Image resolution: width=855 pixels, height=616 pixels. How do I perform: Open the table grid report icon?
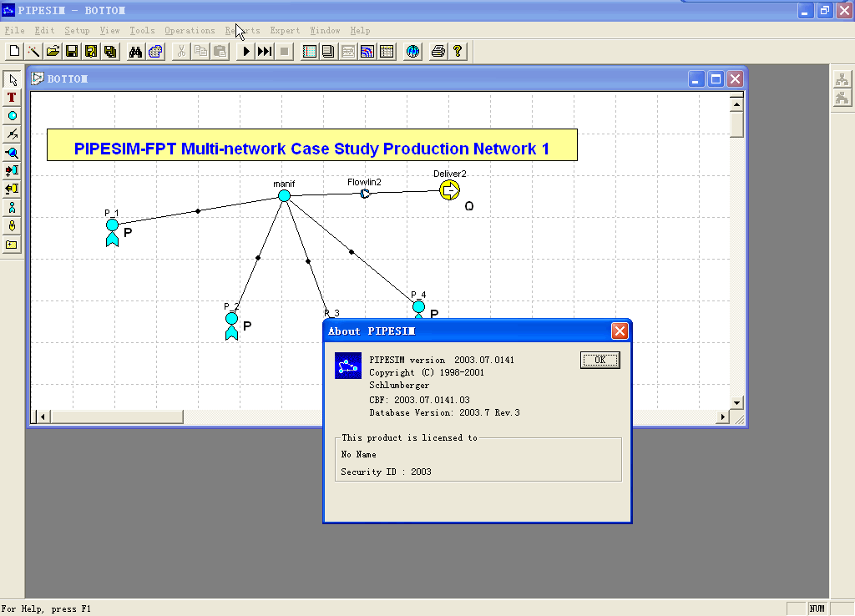(387, 52)
